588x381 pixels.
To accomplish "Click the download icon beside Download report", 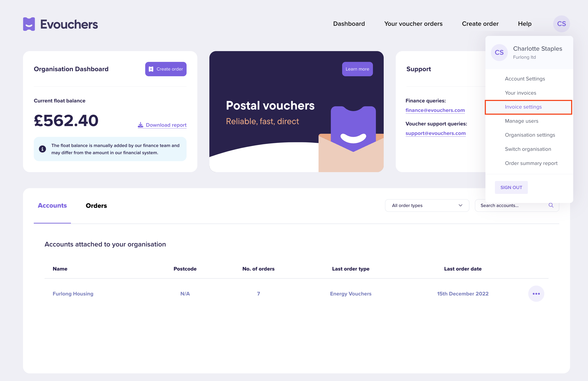I will pos(140,125).
